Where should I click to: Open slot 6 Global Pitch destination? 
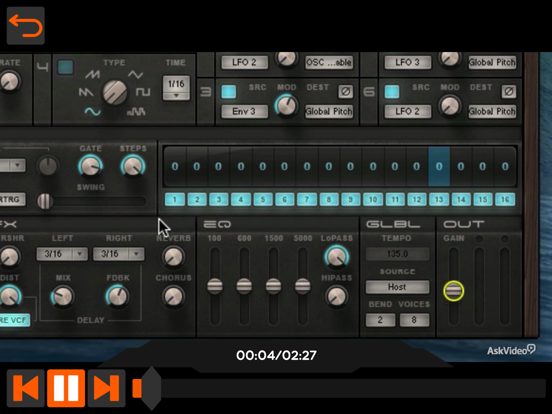pyautogui.click(x=492, y=111)
